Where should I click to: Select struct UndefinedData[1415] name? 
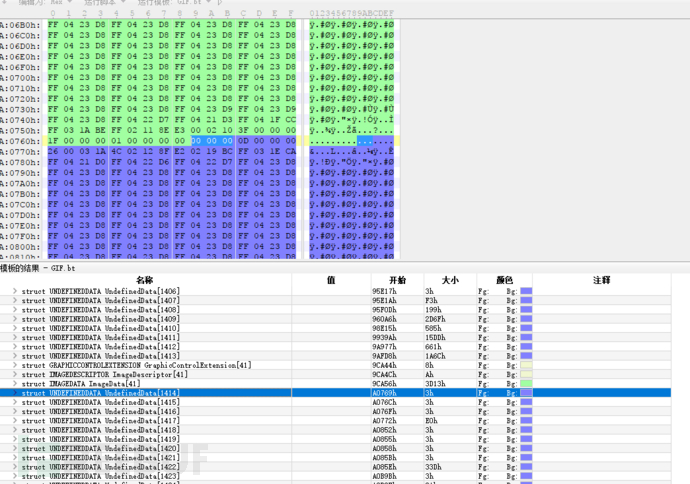(x=101, y=402)
